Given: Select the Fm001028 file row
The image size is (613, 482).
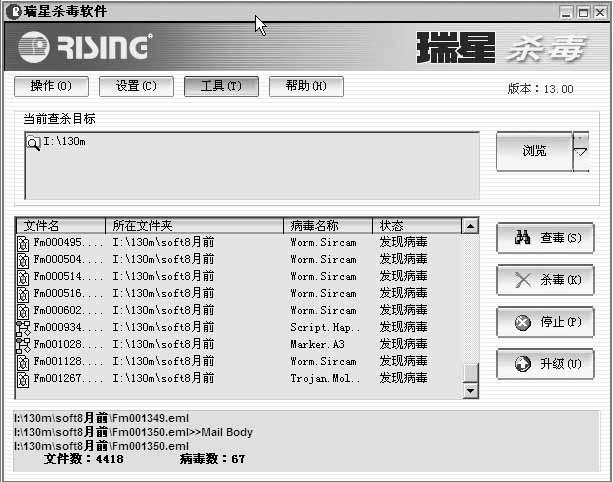Looking at the screenshot, I should click(239, 344).
